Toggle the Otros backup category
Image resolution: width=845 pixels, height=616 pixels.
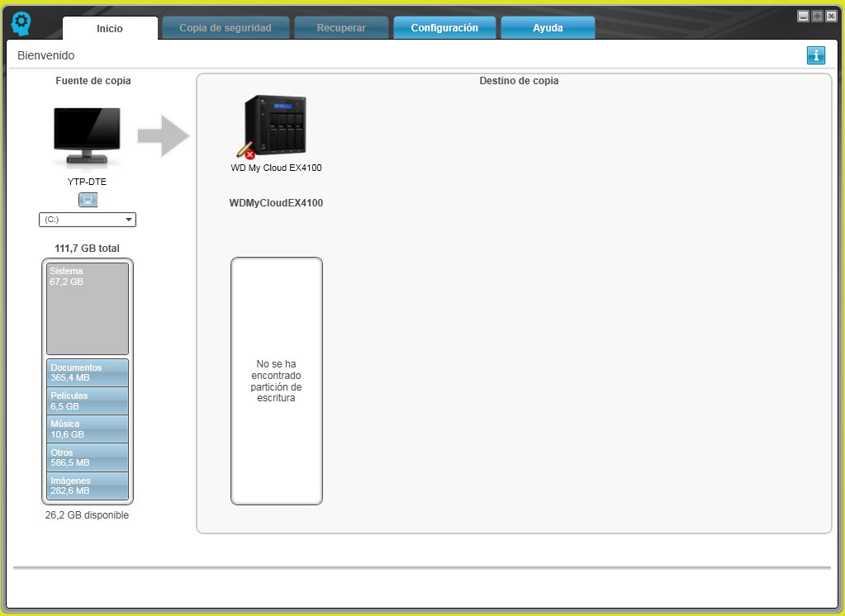pos(87,457)
